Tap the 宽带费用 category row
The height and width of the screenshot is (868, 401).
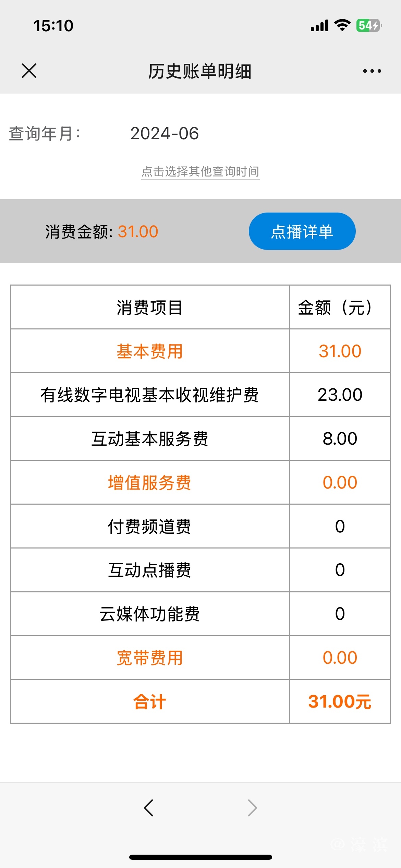point(150,658)
